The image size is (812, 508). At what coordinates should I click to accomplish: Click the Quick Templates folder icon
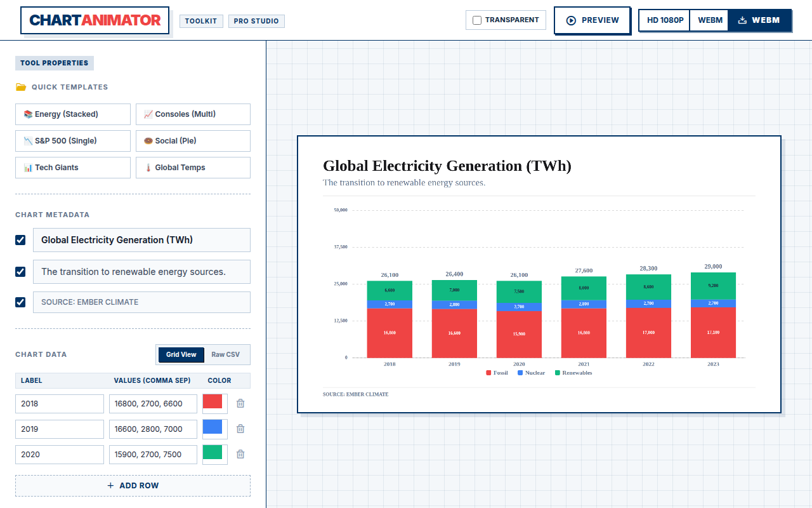pyautogui.click(x=21, y=87)
